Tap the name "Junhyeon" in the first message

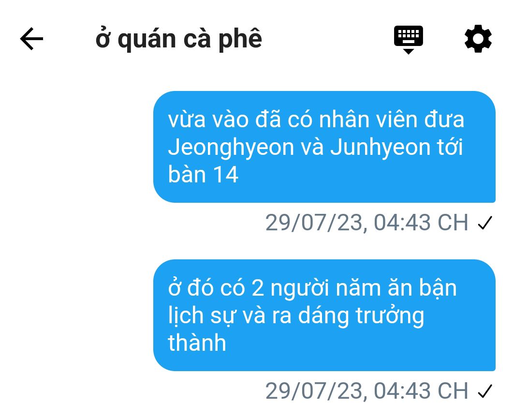tap(380, 148)
